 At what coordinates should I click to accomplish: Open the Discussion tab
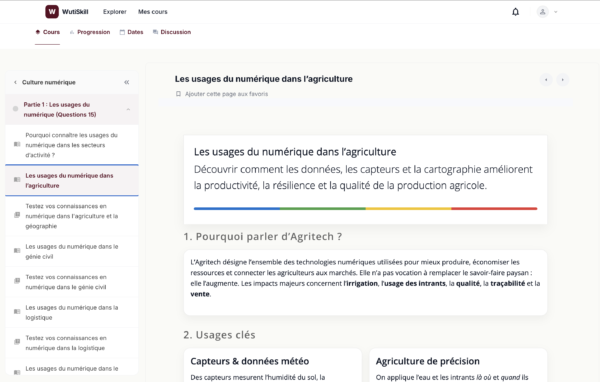pyautogui.click(x=172, y=32)
